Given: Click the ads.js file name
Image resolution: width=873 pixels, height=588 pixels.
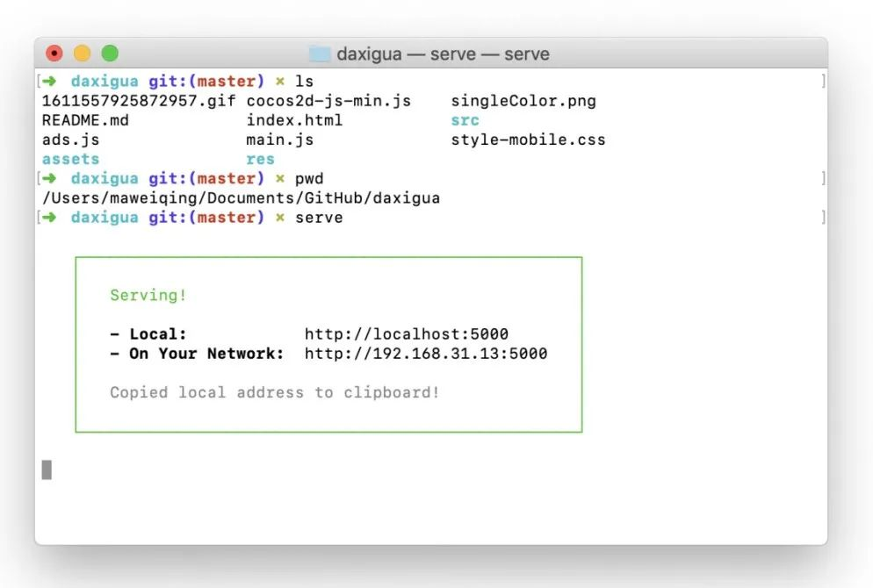Looking at the screenshot, I should pyautogui.click(x=71, y=140).
